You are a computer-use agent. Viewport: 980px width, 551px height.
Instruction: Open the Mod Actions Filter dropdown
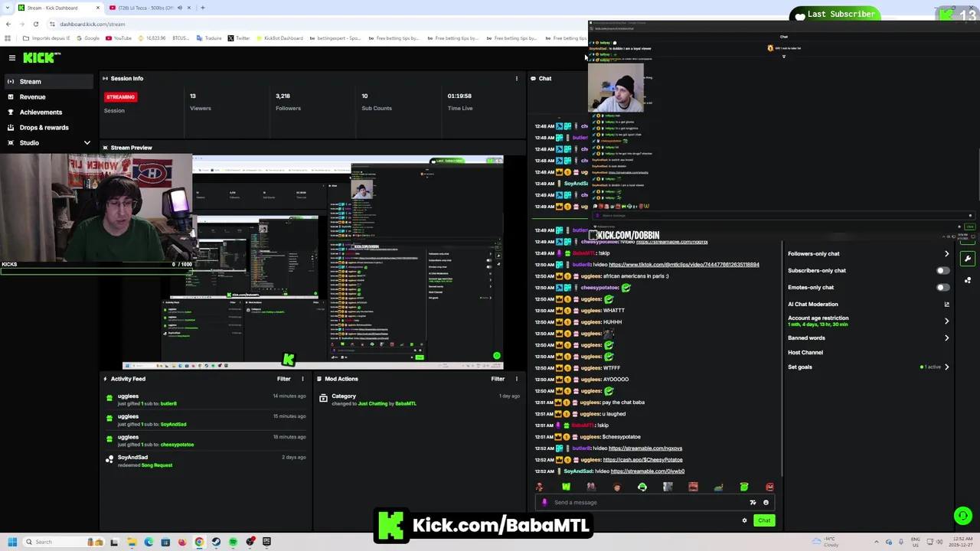tap(498, 379)
